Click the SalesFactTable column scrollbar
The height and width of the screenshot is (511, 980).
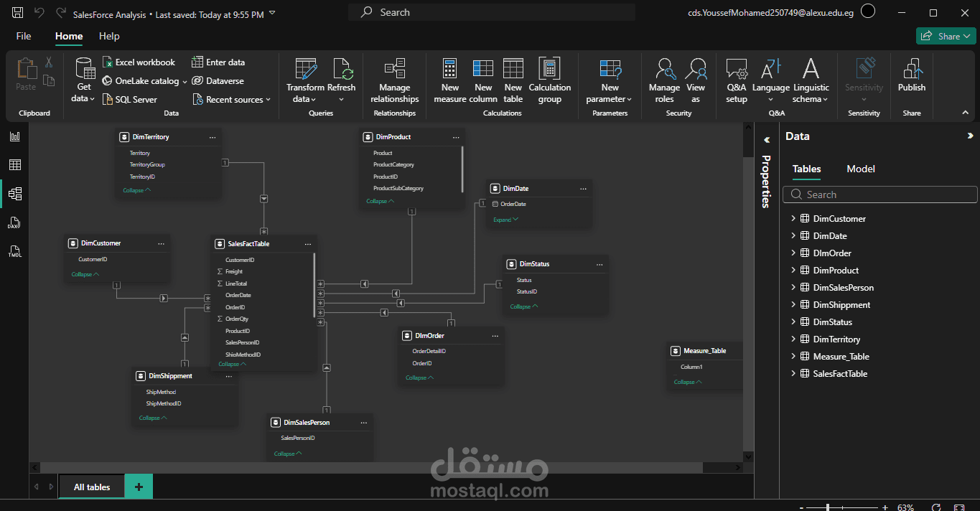tap(314, 285)
